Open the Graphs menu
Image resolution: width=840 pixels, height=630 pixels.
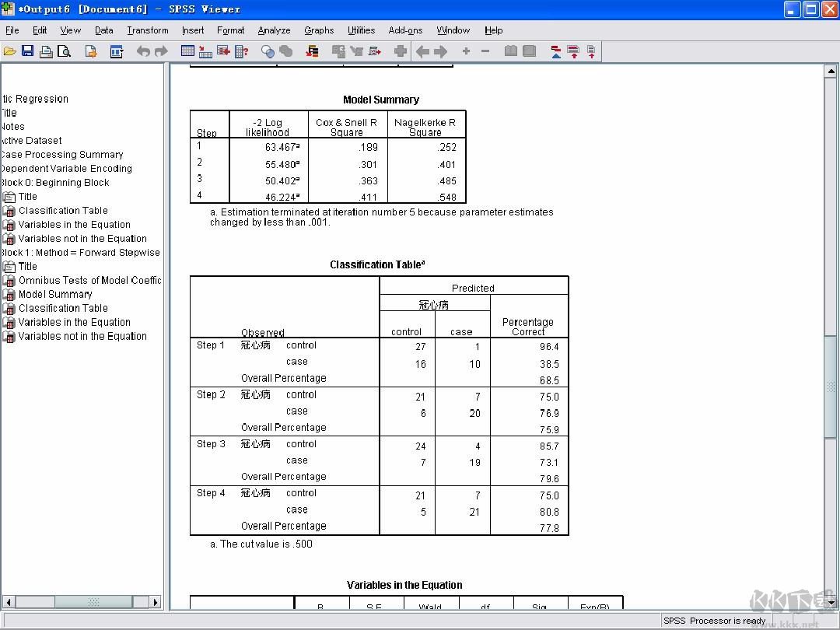[320, 30]
